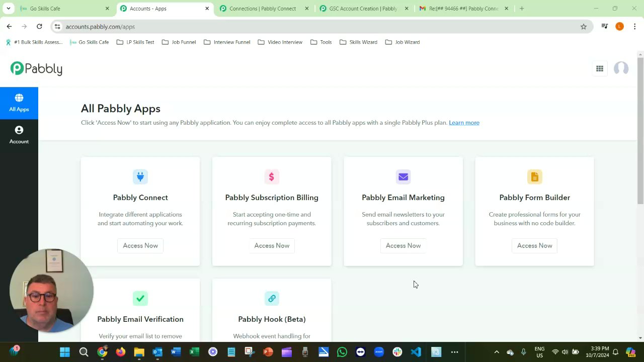Image resolution: width=644 pixels, height=362 pixels.
Task: Click the page vertical scrollbar
Action: pos(640,131)
